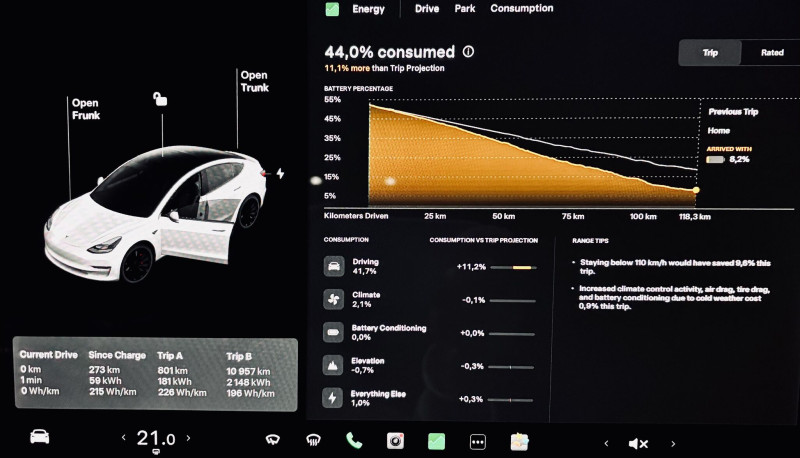Tap the Since Charge trip card
The image size is (800, 458).
point(117,373)
